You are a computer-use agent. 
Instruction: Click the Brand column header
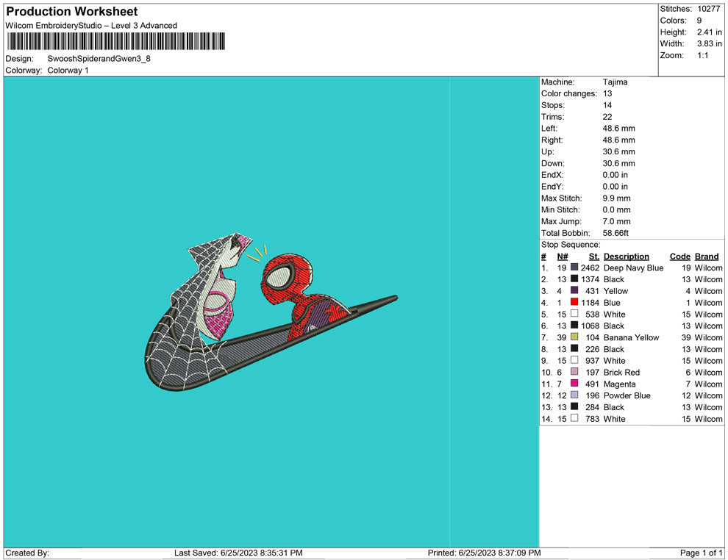(x=706, y=256)
